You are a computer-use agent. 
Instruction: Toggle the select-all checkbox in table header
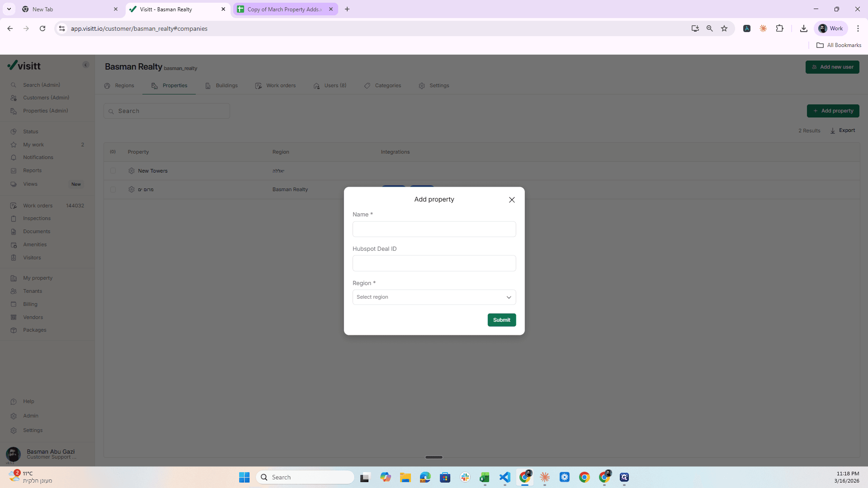113,152
